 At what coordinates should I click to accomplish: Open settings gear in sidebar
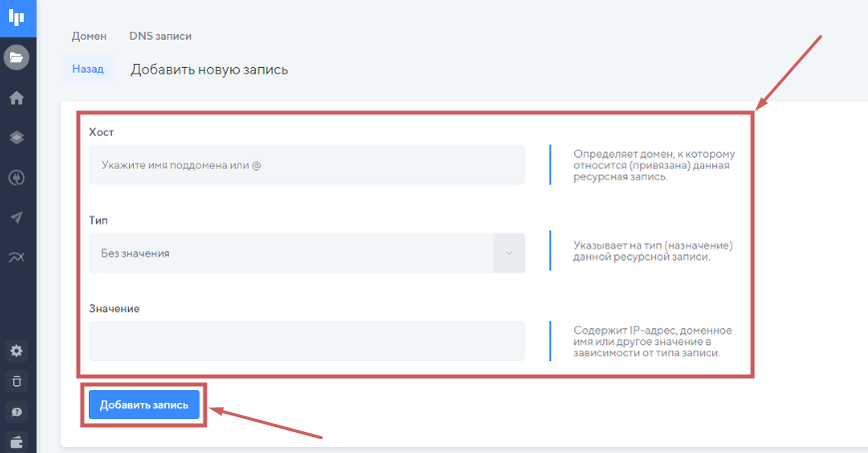pyautogui.click(x=17, y=351)
